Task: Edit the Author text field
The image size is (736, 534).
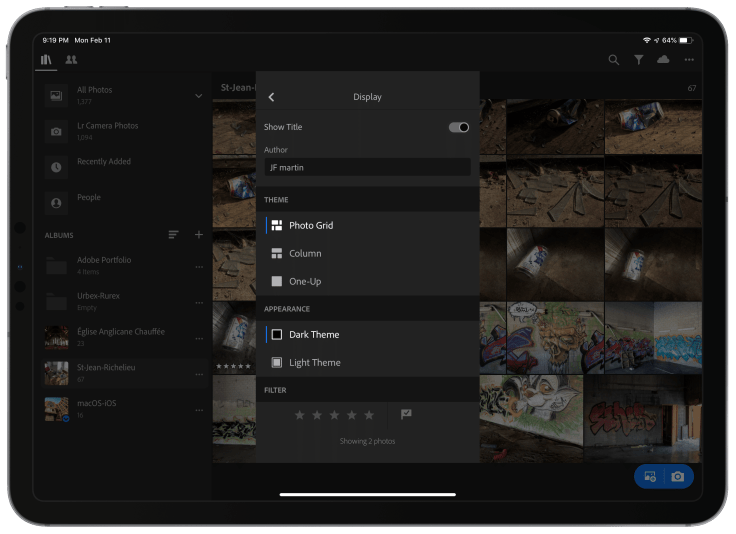Action: [367, 168]
